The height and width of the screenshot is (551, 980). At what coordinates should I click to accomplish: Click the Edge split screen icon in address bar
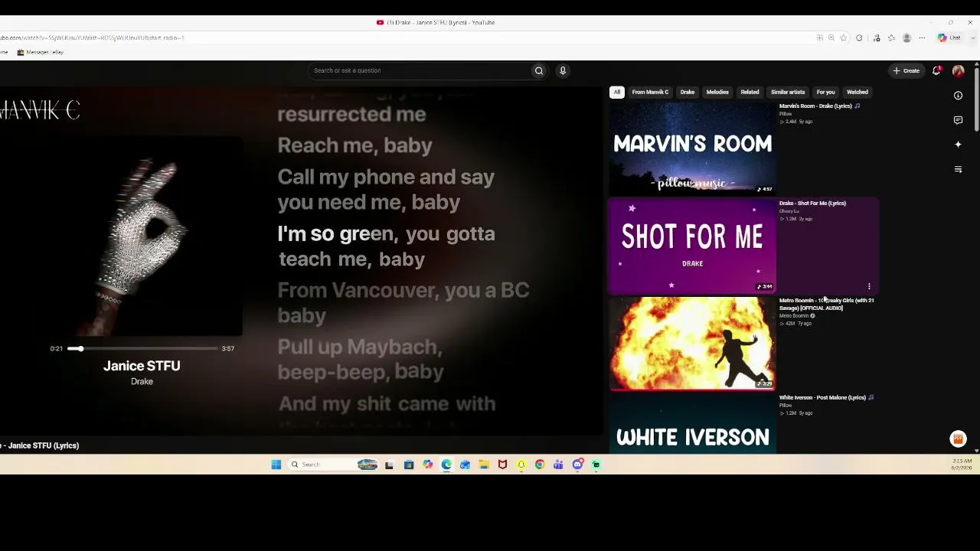[x=819, y=37]
